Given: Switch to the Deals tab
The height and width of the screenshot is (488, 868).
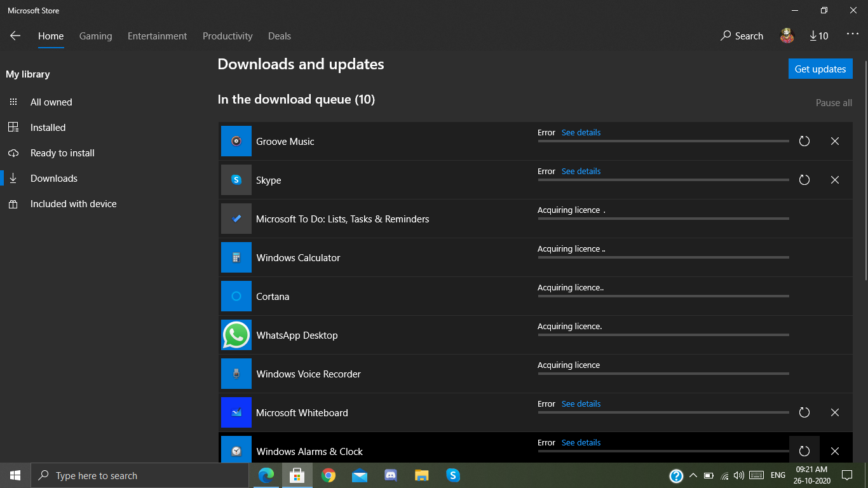Looking at the screenshot, I should (280, 36).
